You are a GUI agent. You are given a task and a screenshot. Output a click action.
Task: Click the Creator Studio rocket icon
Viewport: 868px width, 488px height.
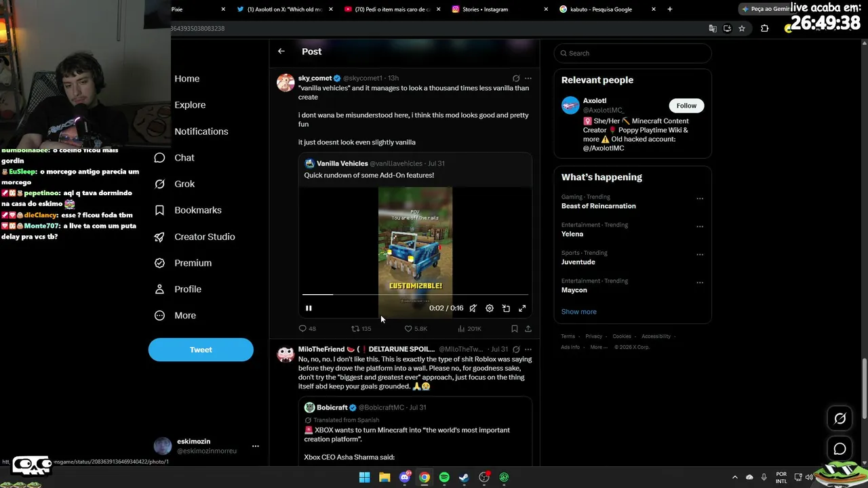pyautogui.click(x=159, y=237)
